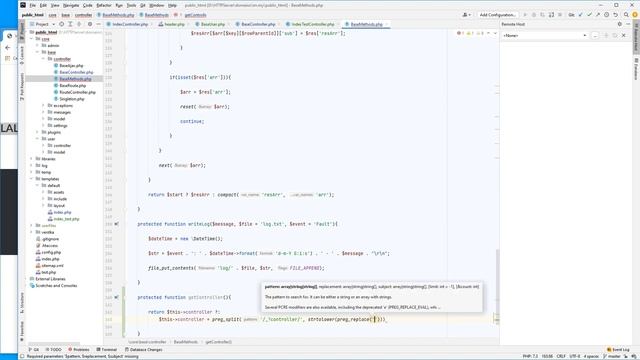Image resolution: width=640 pixels, height=360 pixels.
Task: Open the Refactor menu
Action: pos(104,5)
